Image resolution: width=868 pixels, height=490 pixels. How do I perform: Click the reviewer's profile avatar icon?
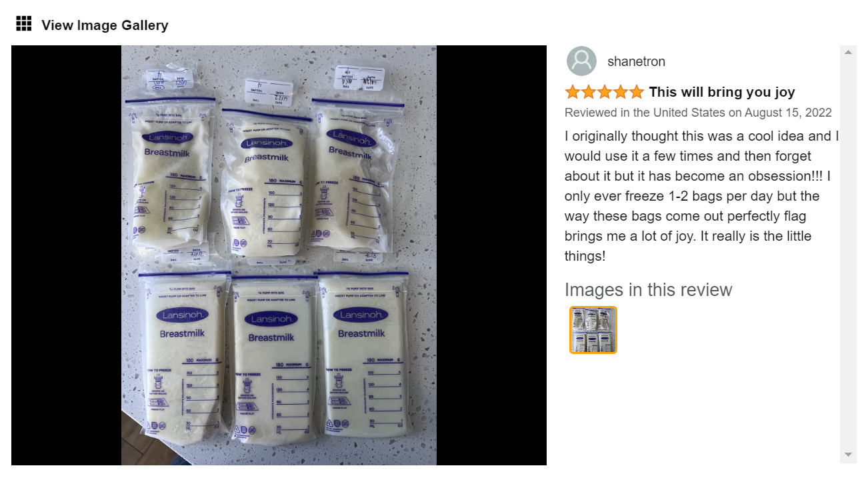[581, 61]
